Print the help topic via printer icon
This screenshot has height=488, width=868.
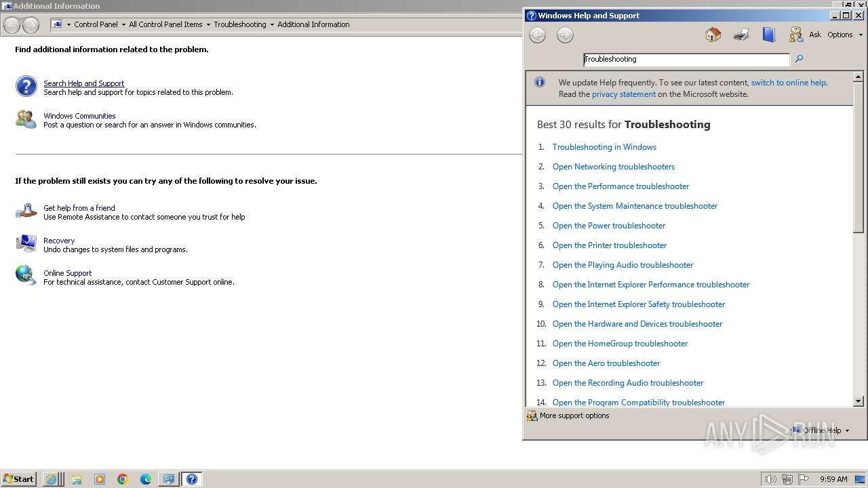[741, 35]
